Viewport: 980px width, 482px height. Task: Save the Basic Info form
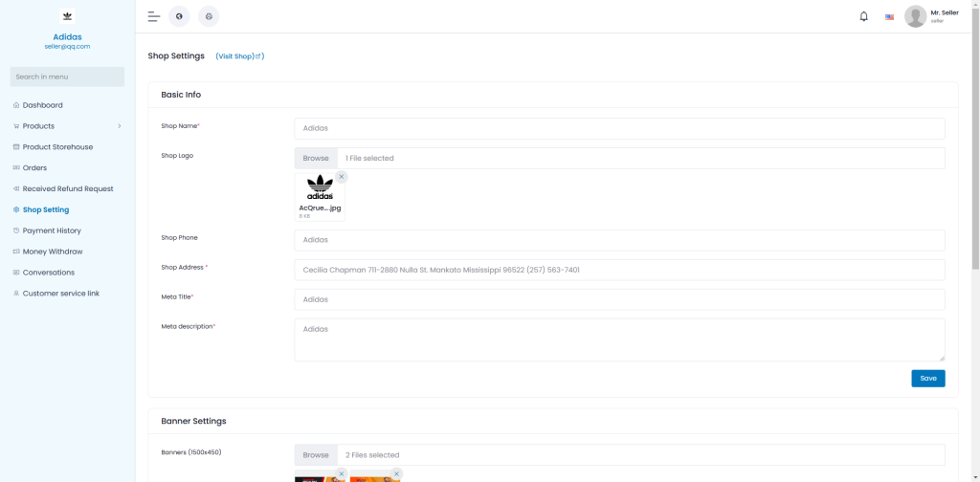coord(927,379)
